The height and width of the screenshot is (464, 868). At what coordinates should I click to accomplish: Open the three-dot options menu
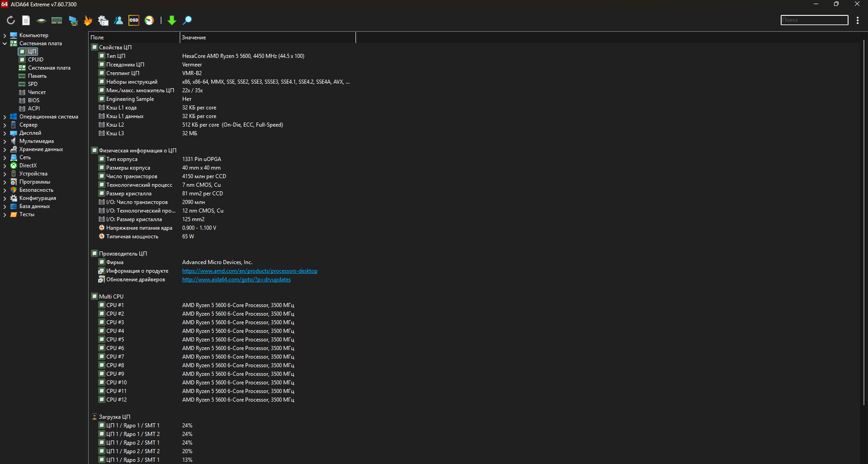click(x=858, y=20)
